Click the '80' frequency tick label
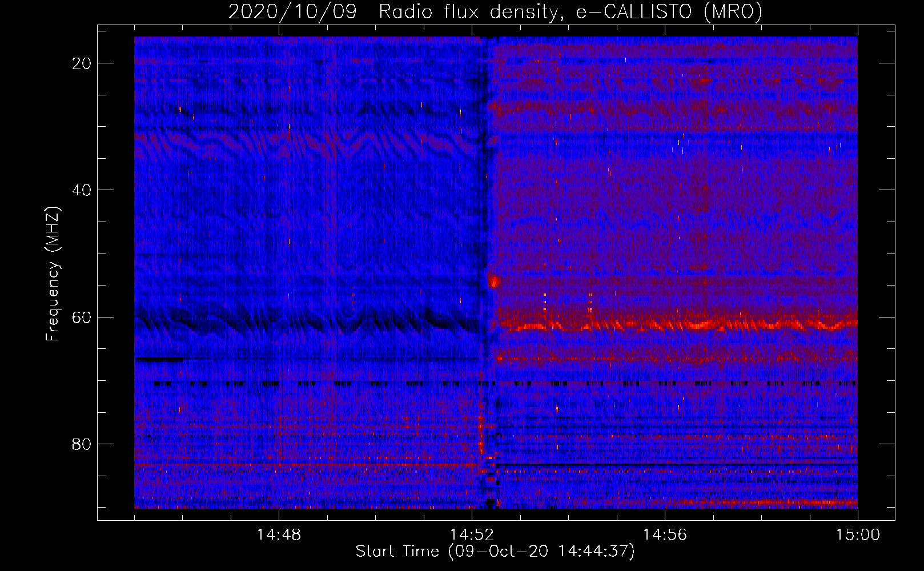This screenshot has width=924, height=571. [x=82, y=444]
